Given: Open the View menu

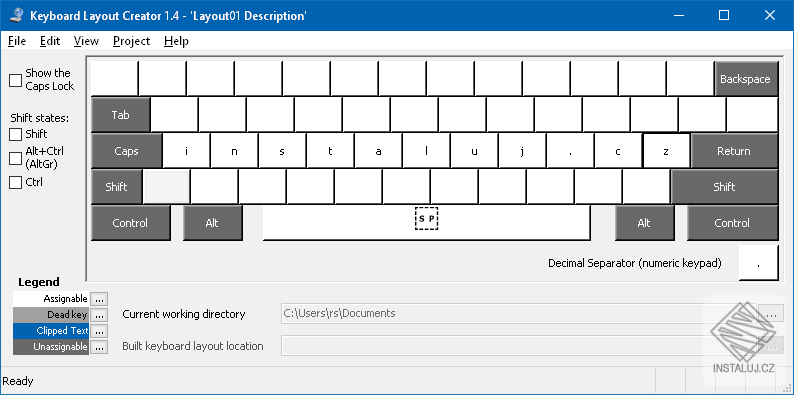Looking at the screenshot, I should tap(86, 41).
